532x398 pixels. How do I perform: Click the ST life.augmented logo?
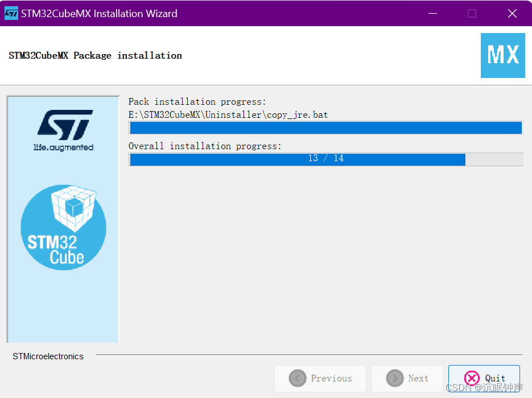pos(64,130)
